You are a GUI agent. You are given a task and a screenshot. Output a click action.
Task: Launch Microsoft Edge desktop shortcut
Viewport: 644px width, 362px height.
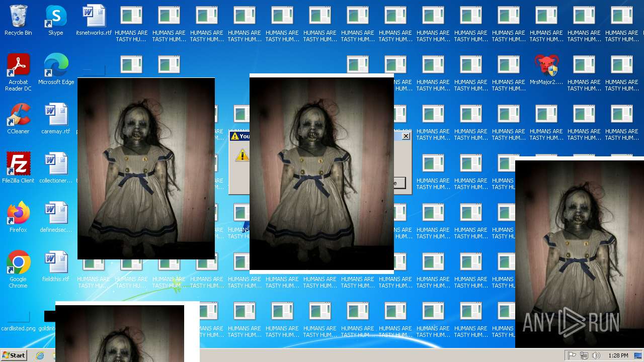pos(56,70)
